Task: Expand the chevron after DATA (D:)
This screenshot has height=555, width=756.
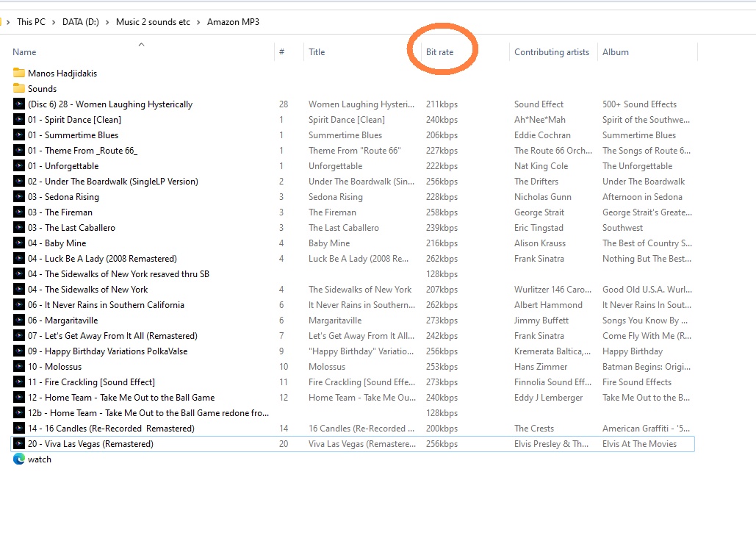Action: pos(107,22)
